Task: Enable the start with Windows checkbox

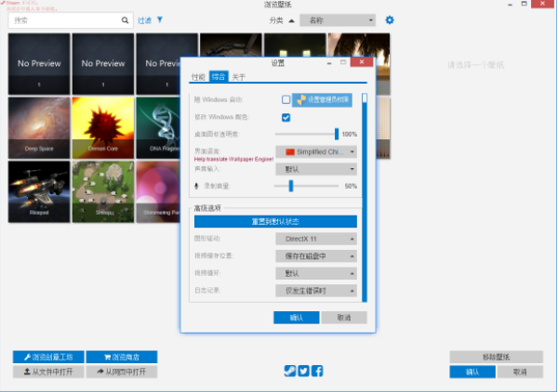Action: pos(286,99)
